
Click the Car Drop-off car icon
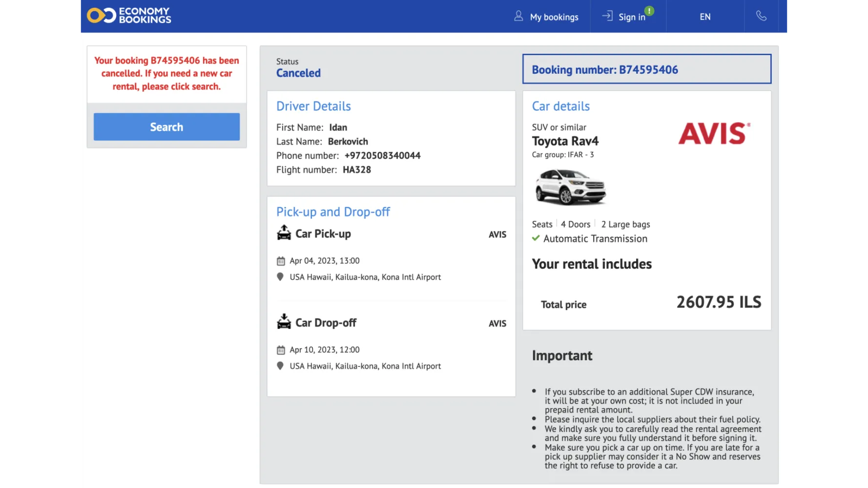tap(284, 322)
